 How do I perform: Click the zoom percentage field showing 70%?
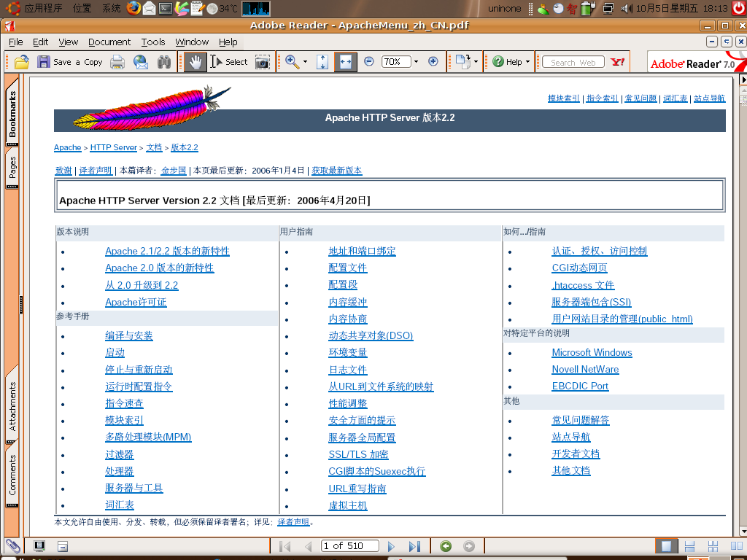(x=396, y=61)
